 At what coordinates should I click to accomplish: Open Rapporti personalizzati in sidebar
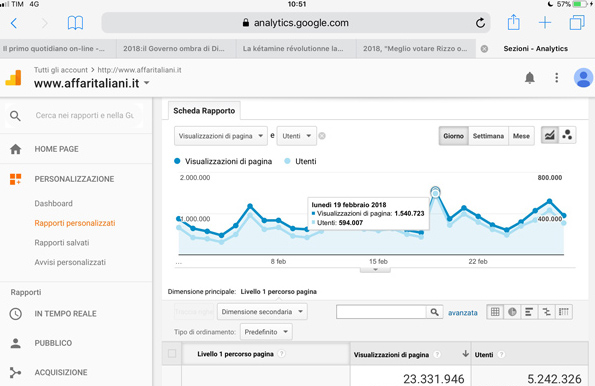pyautogui.click(x=75, y=223)
